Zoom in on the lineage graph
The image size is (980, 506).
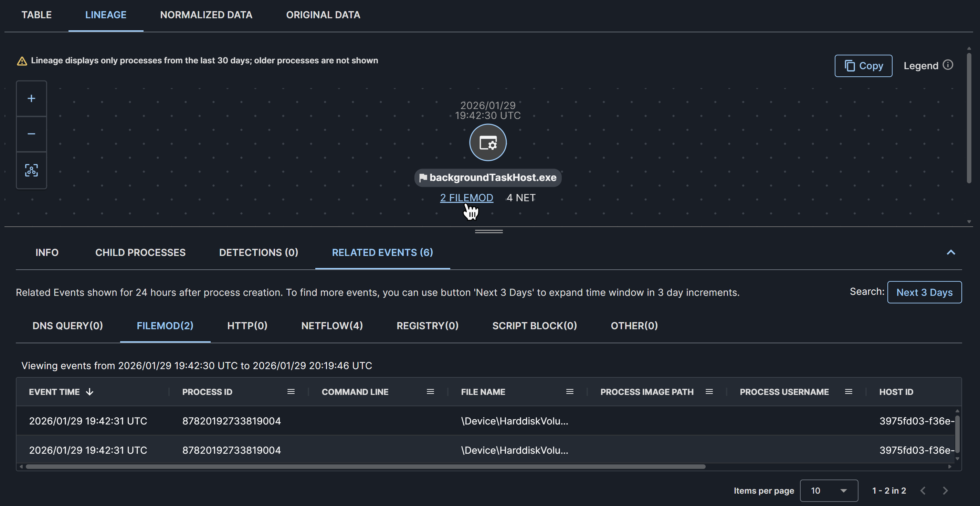(31, 98)
